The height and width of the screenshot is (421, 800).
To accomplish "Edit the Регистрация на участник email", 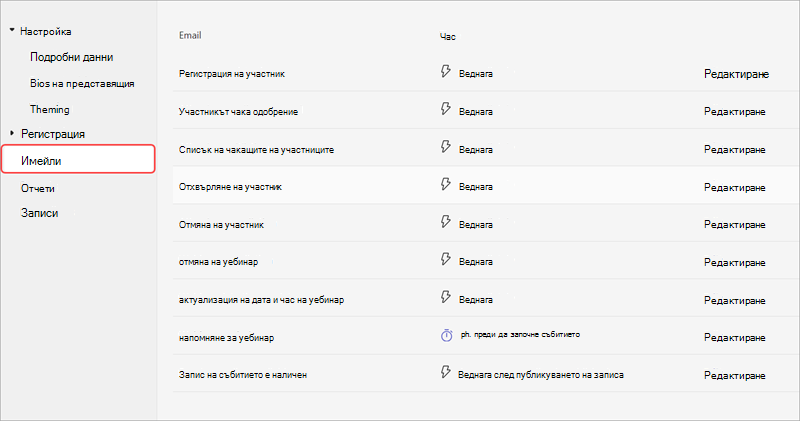I will [736, 74].
